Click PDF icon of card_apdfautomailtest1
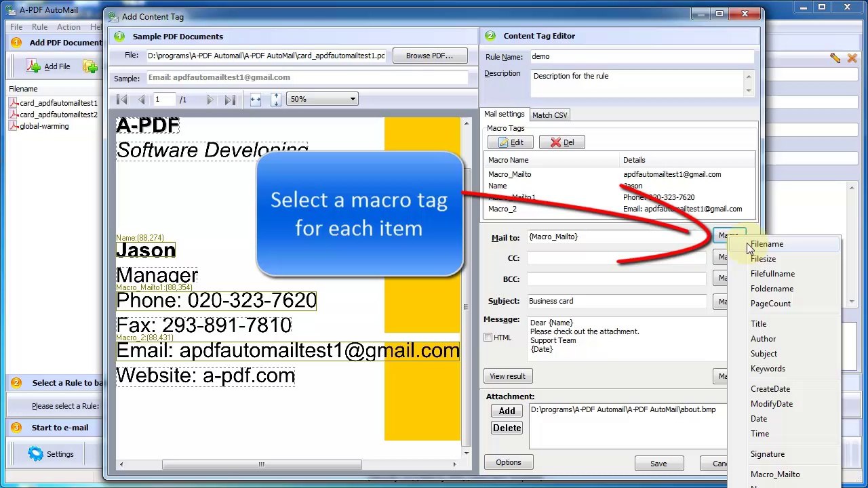Viewport: 868px width, 488px height. (x=14, y=103)
